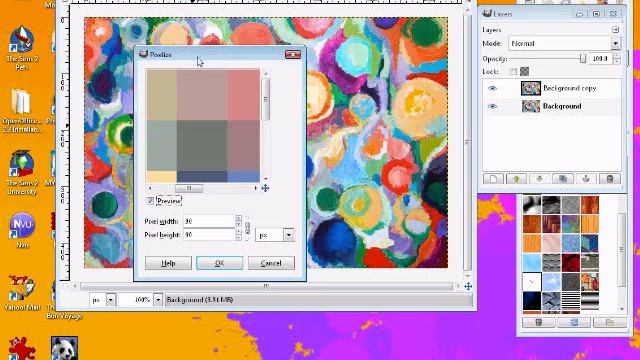This screenshot has width=640, height=360.
Task: Toggle the Preview checkbox in Pixelize
Action: pyautogui.click(x=150, y=201)
